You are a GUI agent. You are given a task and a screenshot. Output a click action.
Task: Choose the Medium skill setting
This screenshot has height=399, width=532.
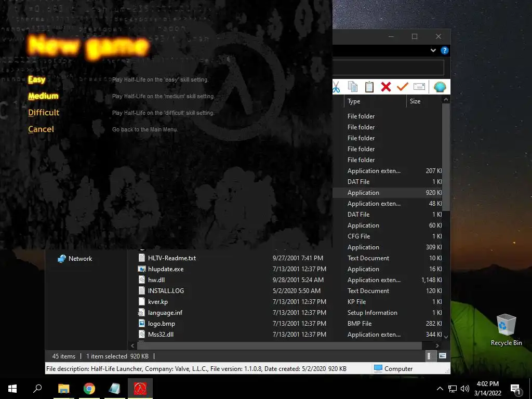[x=43, y=96]
